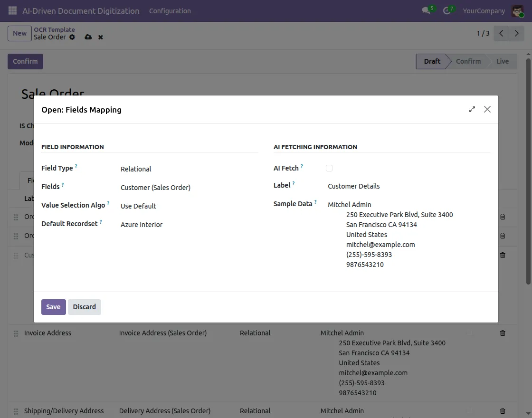Click the New record button
532x418 pixels.
pyautogui.click(x=19, y=33)
